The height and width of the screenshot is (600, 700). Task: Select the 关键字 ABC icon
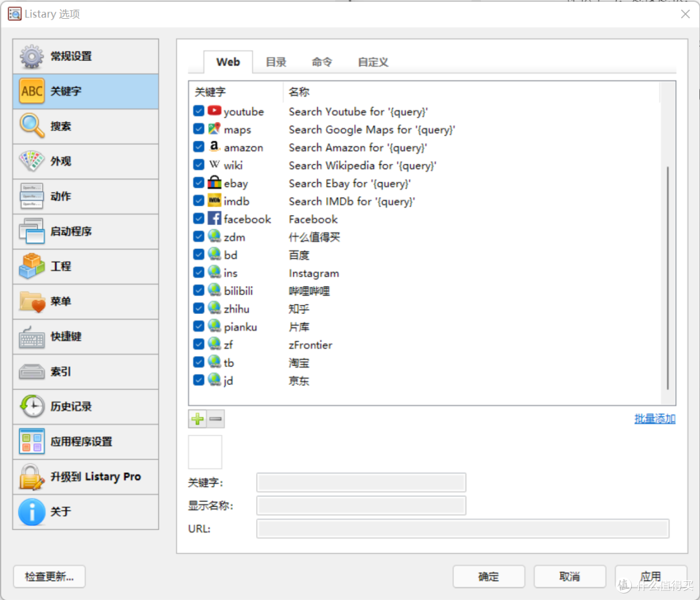pyautogui.click(x=32, y=91)
